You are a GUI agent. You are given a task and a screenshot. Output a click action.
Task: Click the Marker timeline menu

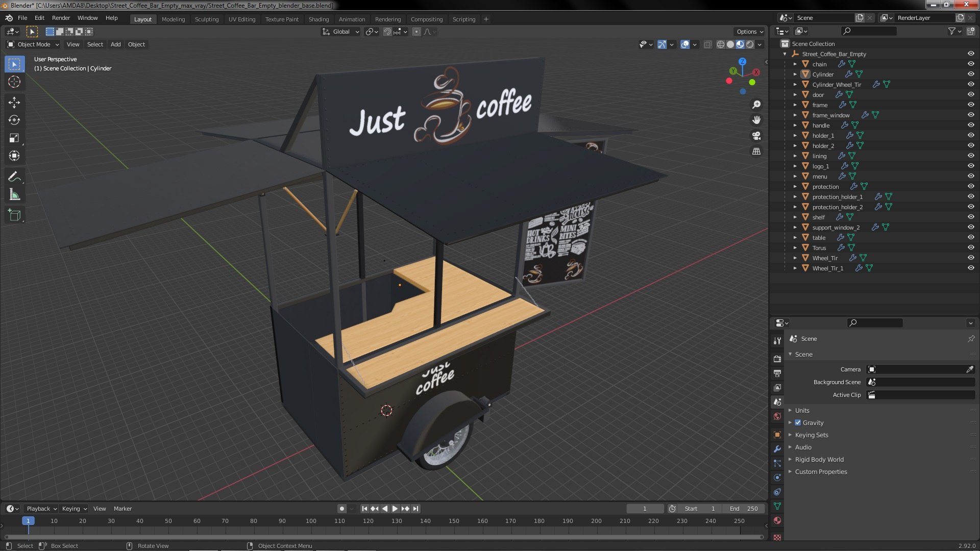coord(122,509)
